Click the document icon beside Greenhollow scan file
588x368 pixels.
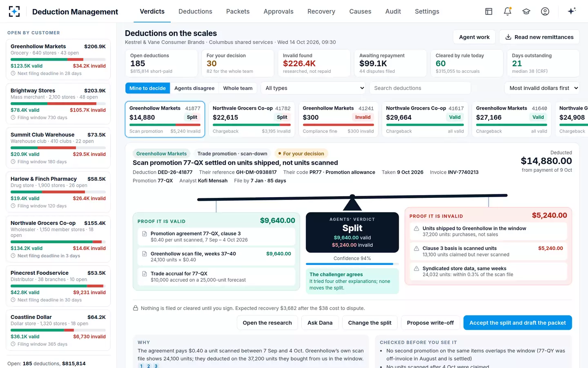(x=144, y=254)
